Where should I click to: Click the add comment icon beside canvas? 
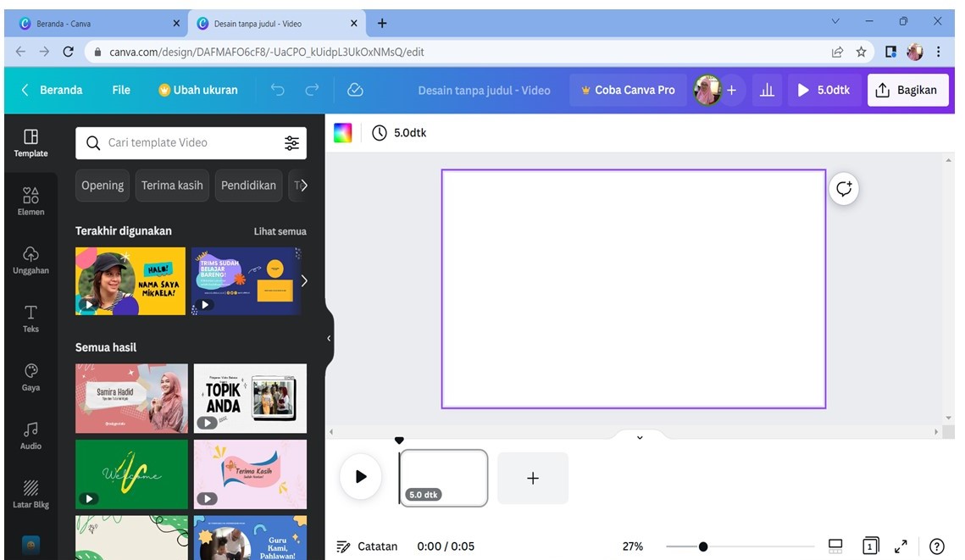843,189
